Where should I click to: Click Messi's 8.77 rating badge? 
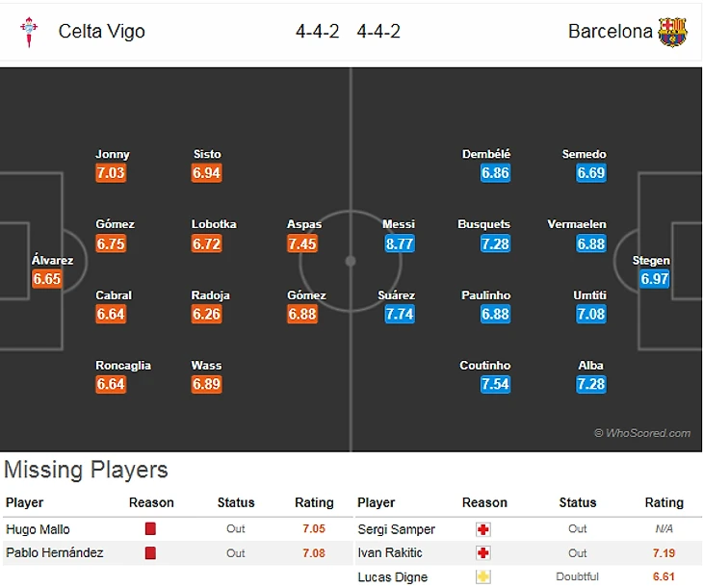tap(399, 243)
